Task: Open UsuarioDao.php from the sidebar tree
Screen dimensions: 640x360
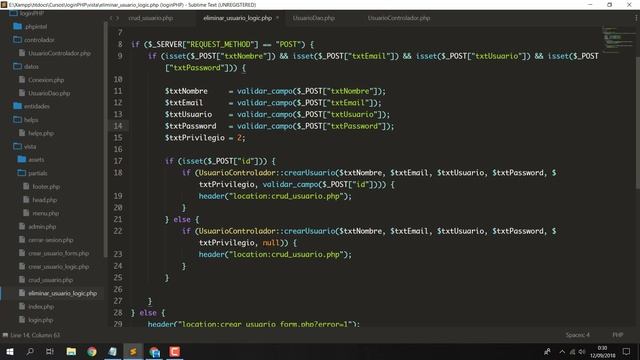Action: click(49, 93)
